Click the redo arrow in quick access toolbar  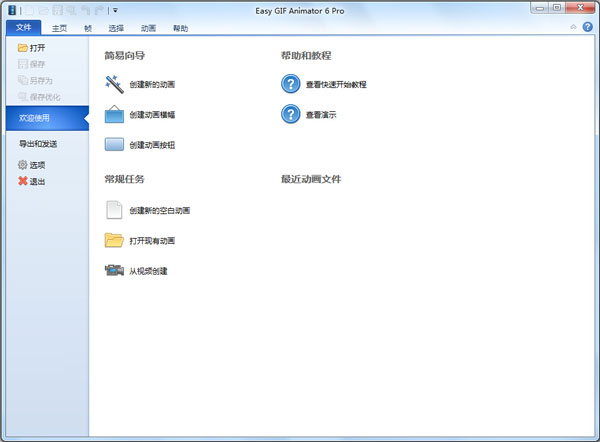[99, 11]
